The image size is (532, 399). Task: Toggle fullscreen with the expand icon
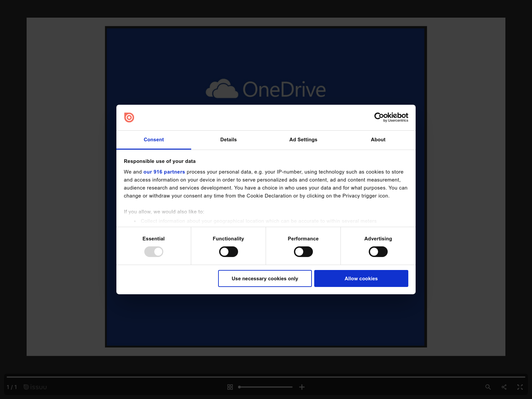point(520,387)
